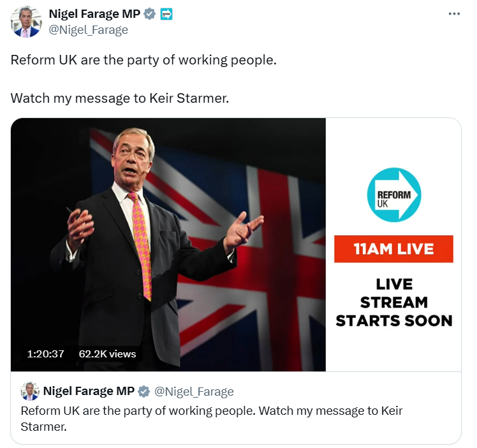Click the 62.2K views counter on the video

107,354
